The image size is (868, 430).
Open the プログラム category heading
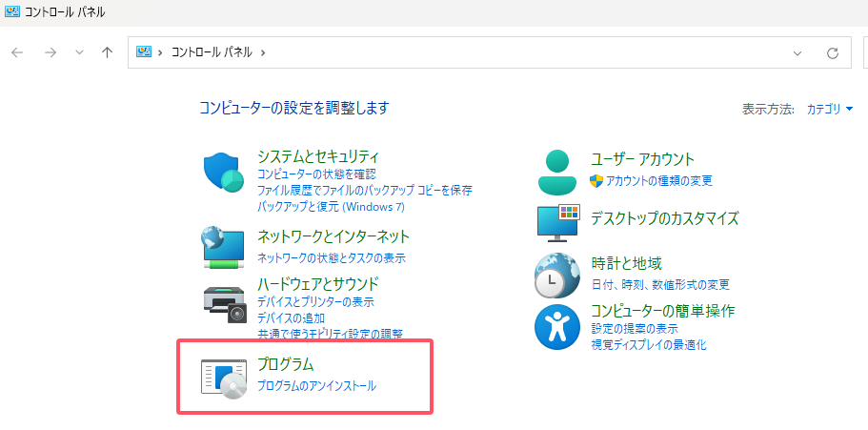[x=286, y=364]
